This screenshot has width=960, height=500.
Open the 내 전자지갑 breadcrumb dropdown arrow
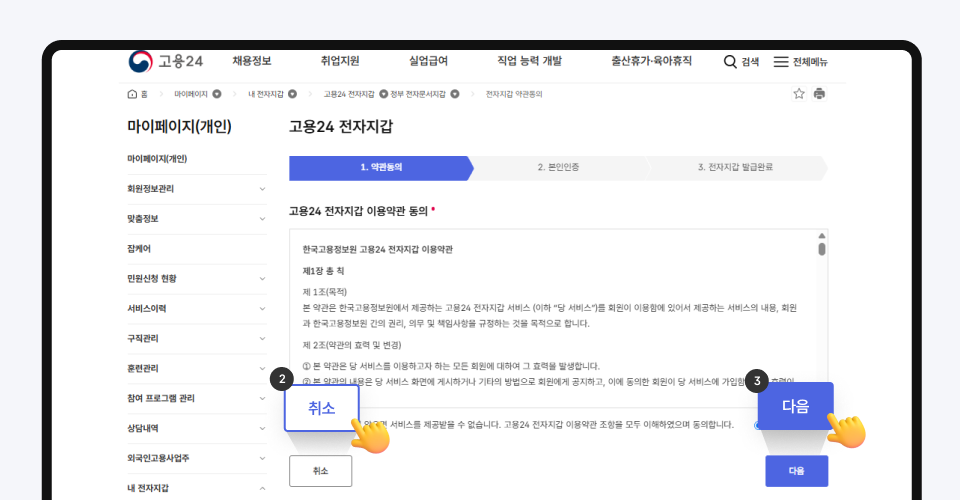(293, 94)
